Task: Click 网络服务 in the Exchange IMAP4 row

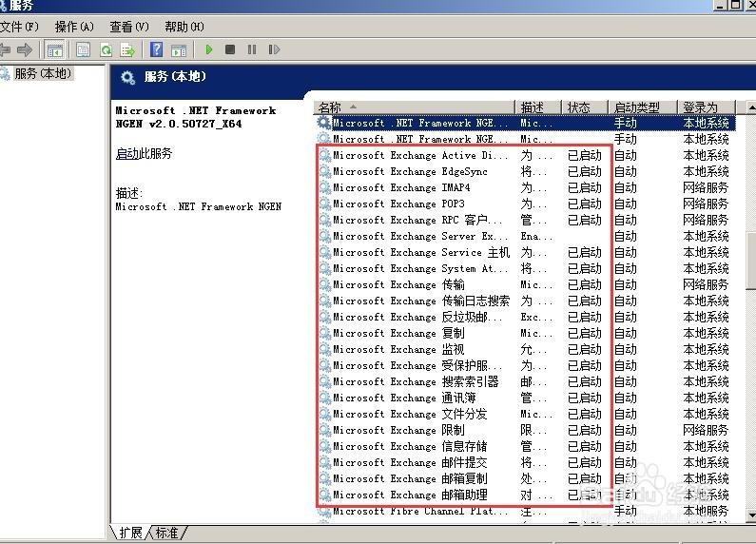Action: coord(706,187)
